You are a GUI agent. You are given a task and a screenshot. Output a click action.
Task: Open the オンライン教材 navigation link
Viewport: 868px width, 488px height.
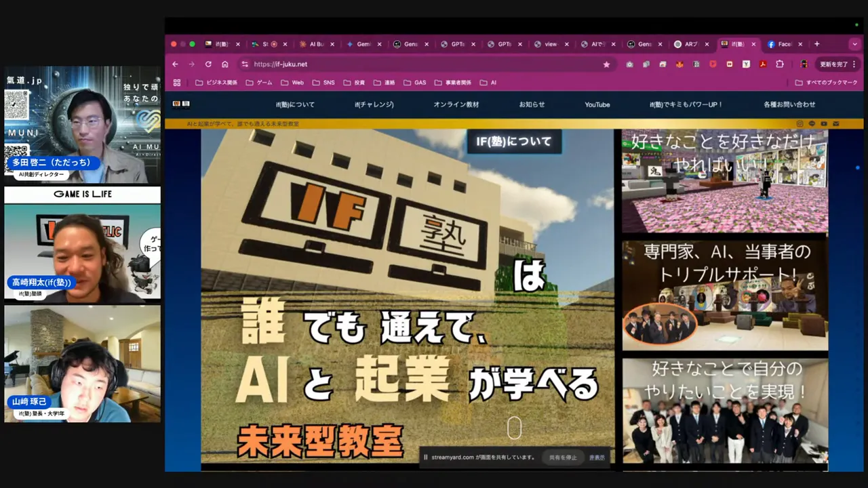tap(455, 104)
